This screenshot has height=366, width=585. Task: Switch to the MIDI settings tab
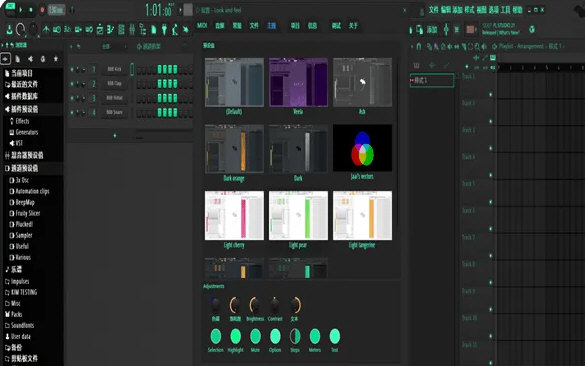(202, 25)
